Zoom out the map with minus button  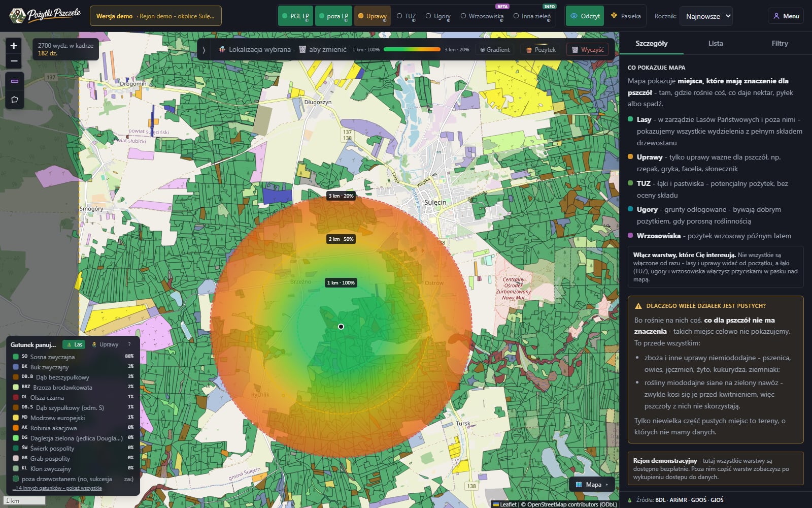(x=14, y=61)
